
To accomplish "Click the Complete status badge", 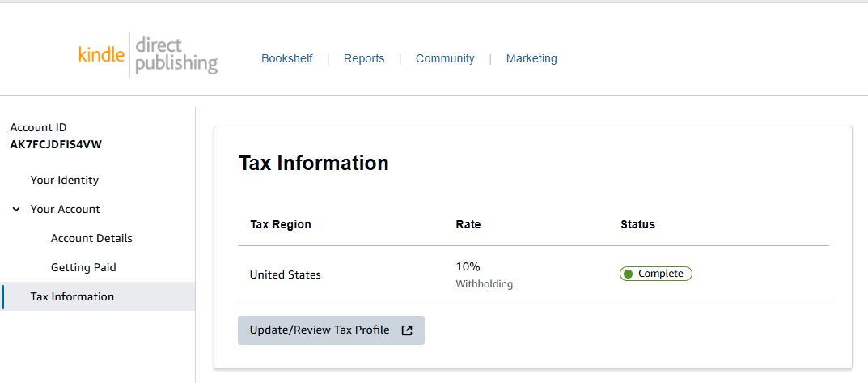I will click(x=656, y=274).
